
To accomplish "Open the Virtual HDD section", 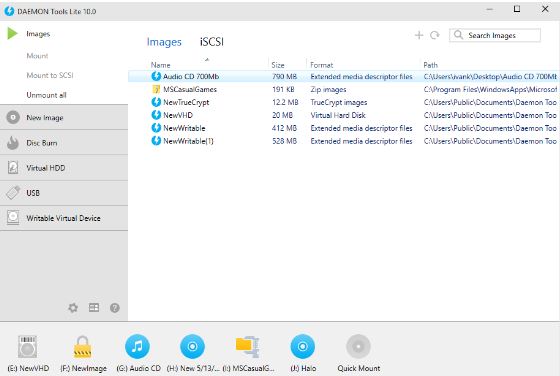I will click(64, 168).
